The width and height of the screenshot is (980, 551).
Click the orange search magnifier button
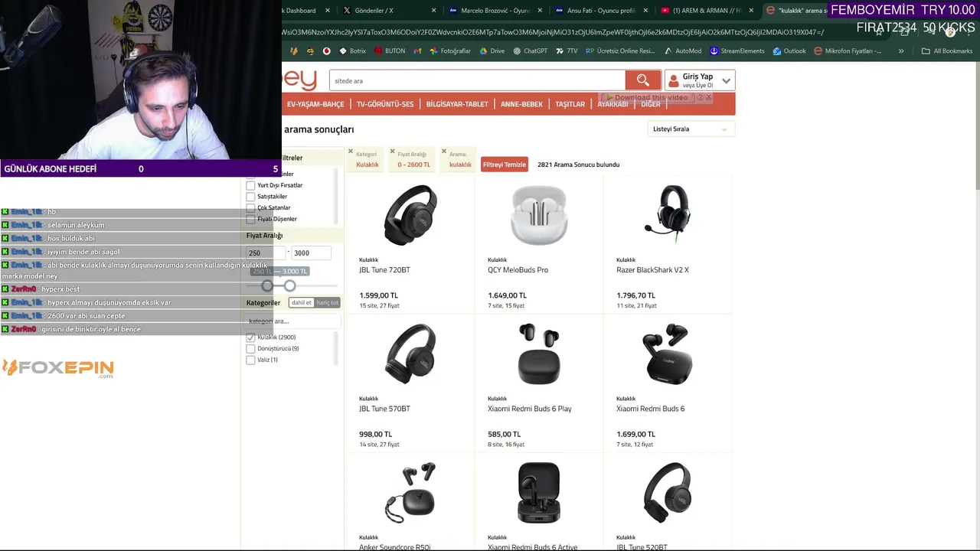coord(642,80)
